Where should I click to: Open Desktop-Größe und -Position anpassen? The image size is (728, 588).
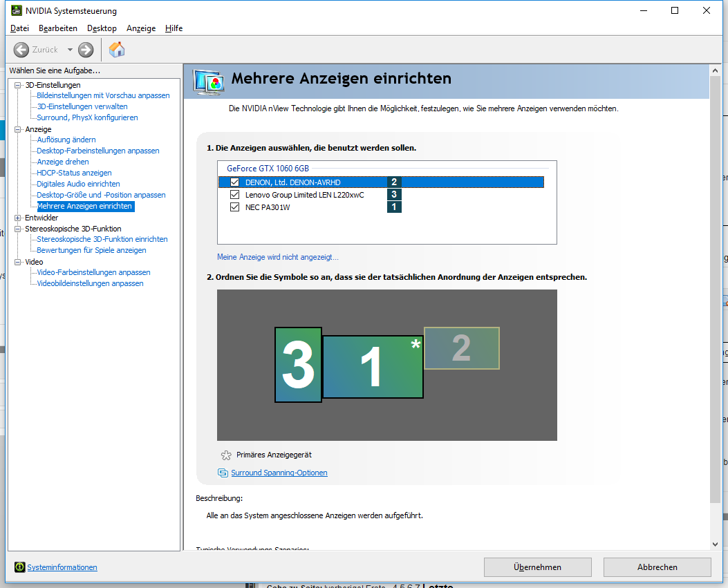click(101, 195)
